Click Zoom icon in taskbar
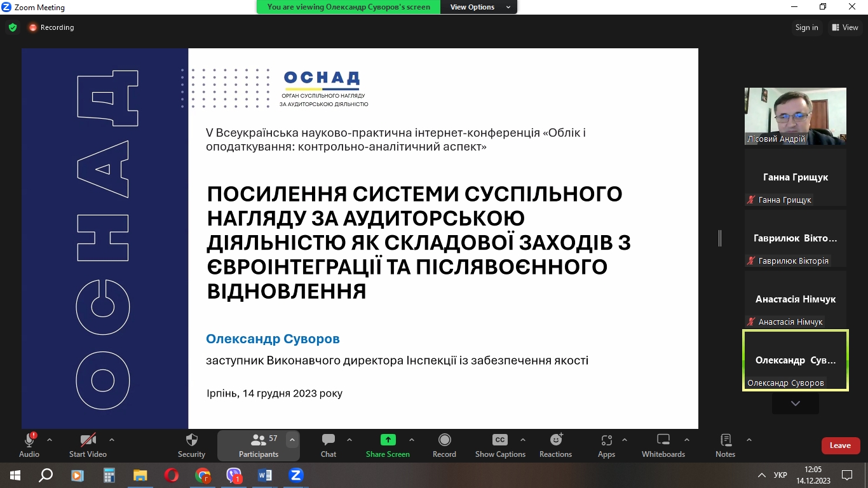Viewport: 868px width, 488px height. (x=296, y=475)
